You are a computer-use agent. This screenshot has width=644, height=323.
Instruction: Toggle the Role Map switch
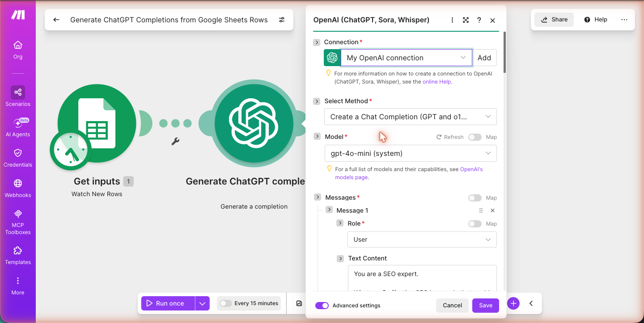point(475,224)
